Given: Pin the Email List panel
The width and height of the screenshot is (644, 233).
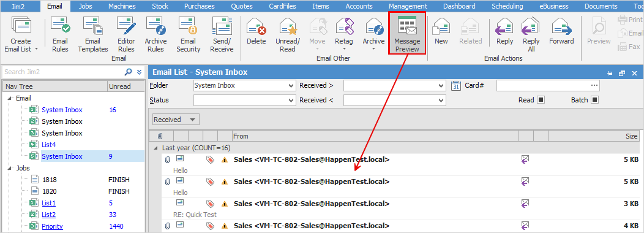Looking at the screenshot, I should [610, 73].
